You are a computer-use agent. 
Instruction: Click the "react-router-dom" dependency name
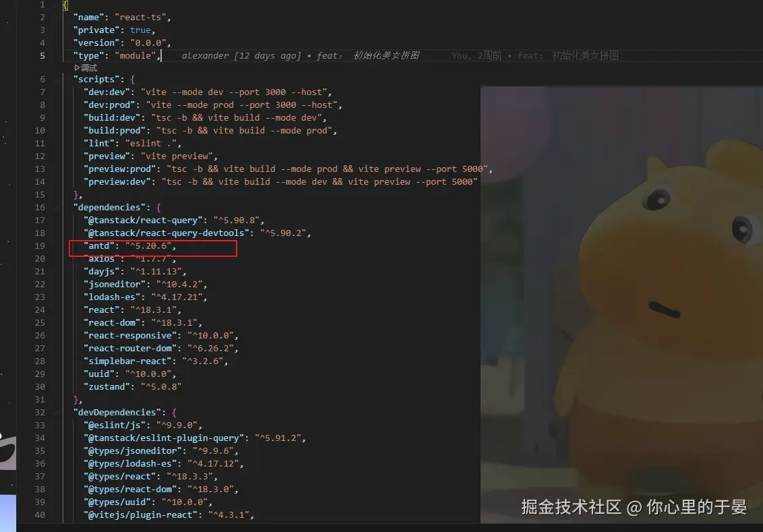tap(130, 348)
